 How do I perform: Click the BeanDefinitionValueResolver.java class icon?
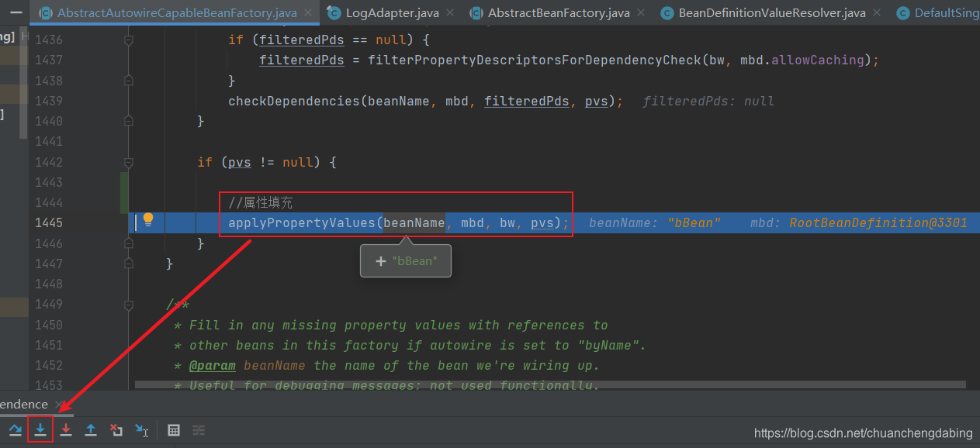click(667, 13)
